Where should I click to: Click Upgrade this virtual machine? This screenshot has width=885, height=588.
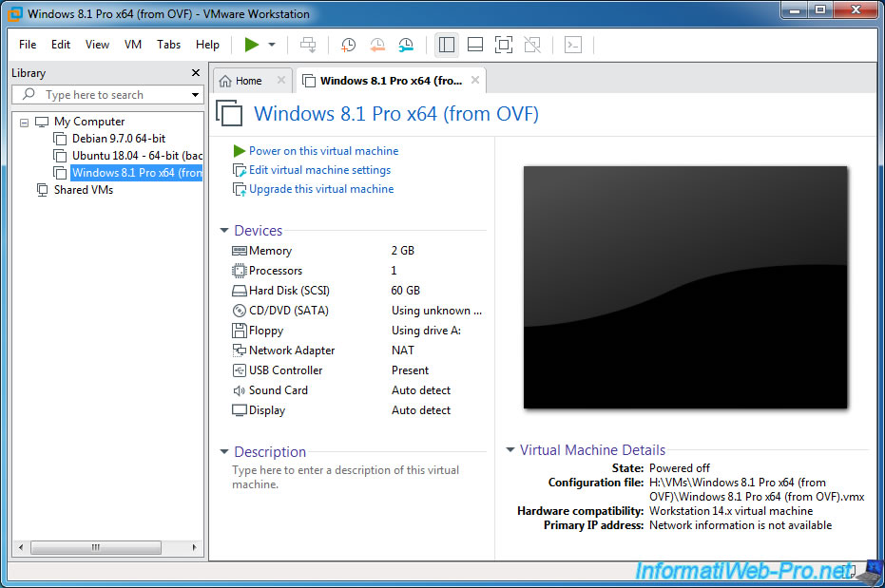321,189
